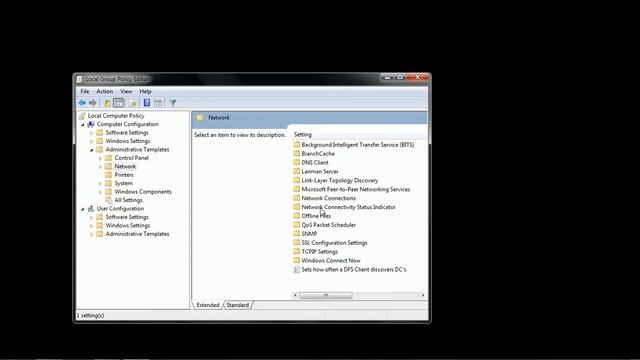Expand Software Settings under User Configuration
Screen dimensions: 640x360
point(91,217)
